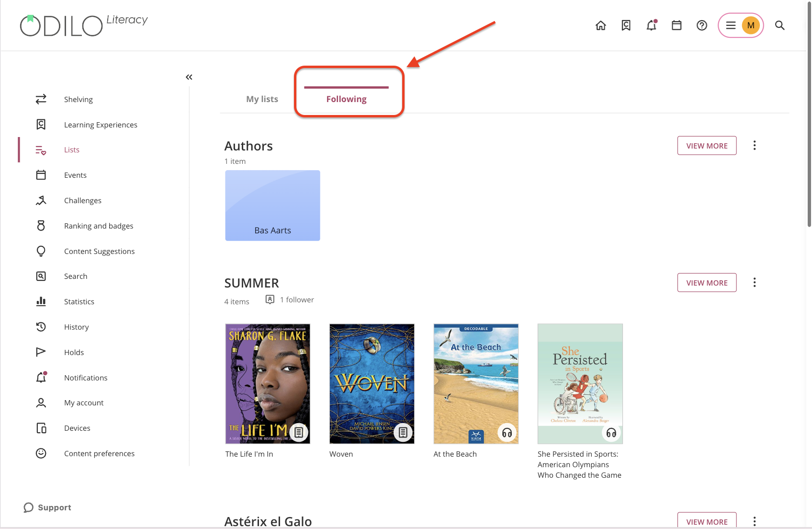Open Events from the sidebar
The image size is (812, 529).
(75, 175)
